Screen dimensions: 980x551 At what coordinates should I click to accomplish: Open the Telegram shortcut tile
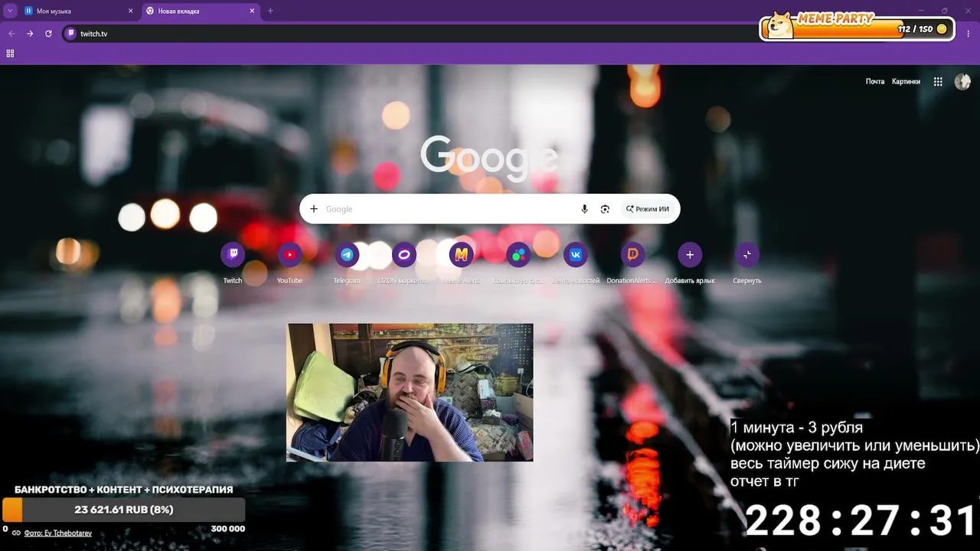pos(347,255)
